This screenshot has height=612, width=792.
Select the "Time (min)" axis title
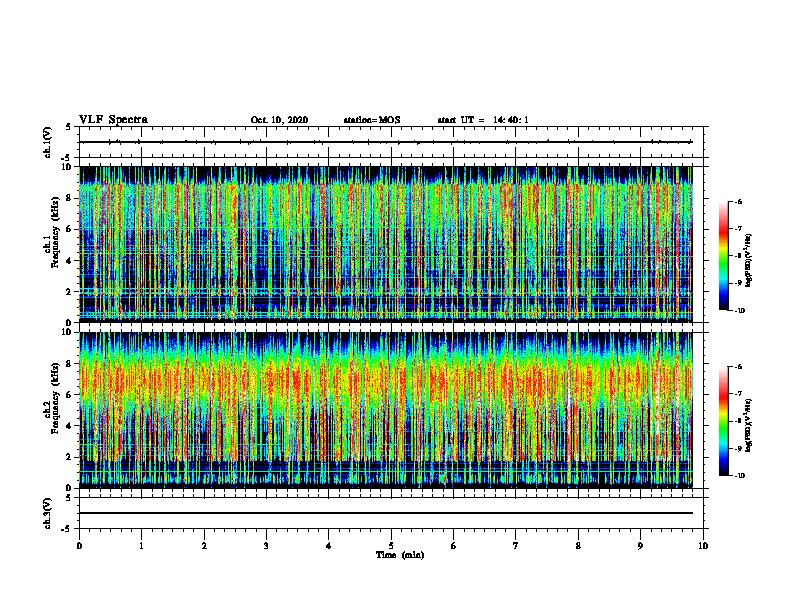point(400,555)
